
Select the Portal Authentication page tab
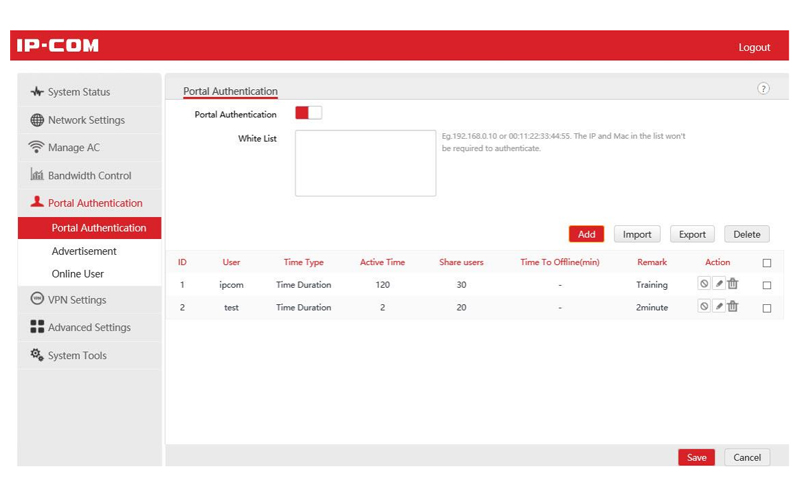coord(230,91)
